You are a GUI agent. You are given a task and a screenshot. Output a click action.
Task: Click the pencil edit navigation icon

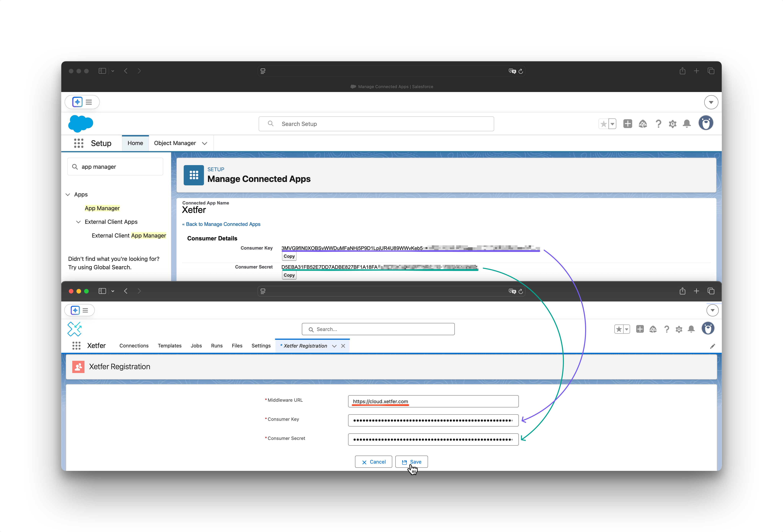[712, 346]
